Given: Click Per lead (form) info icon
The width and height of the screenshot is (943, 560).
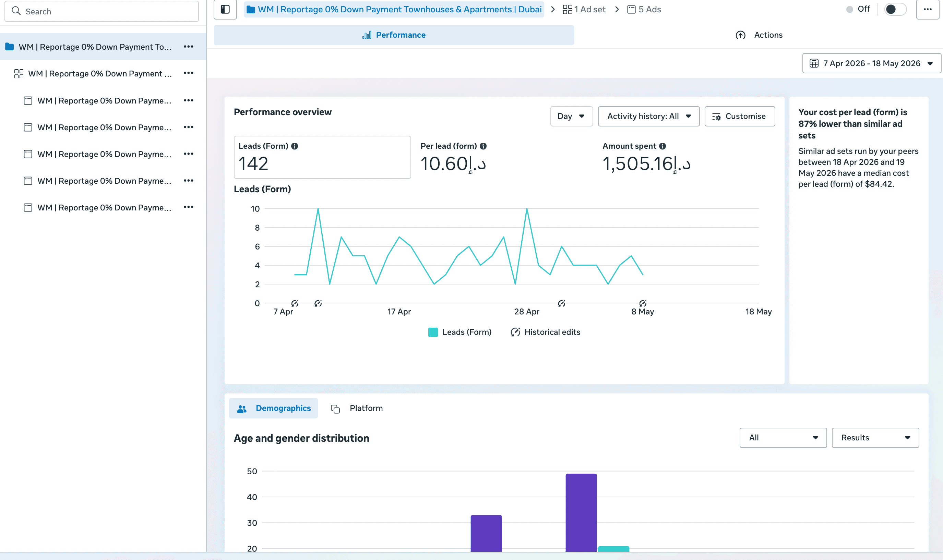Looking at the screenshot, I should (x=483, y=146).
